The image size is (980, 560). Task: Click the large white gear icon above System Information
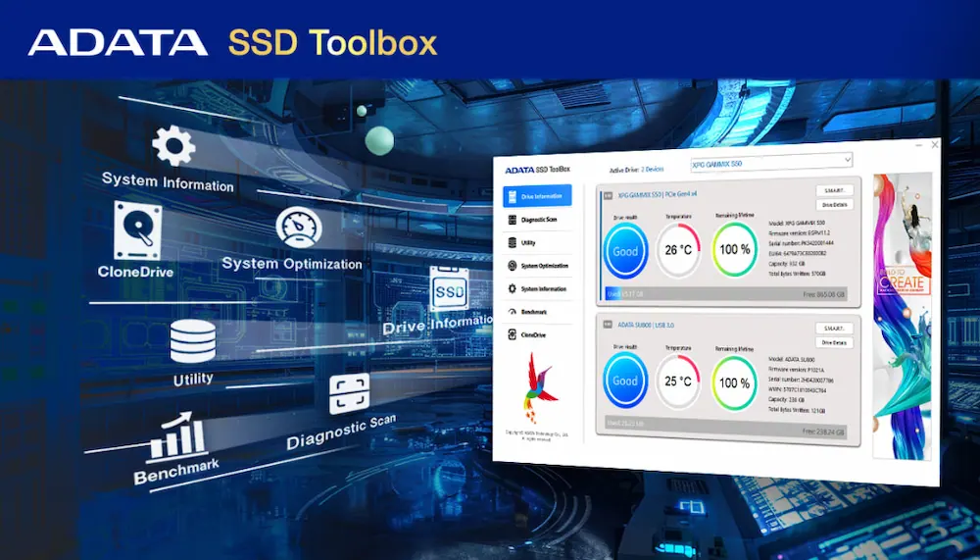tap(173, 147)
